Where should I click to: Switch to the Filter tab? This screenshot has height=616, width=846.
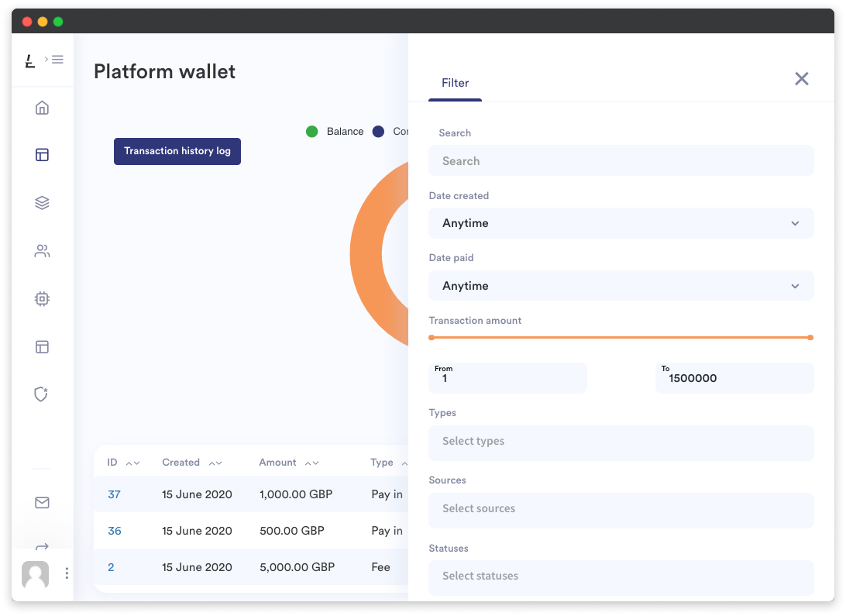[455, 83]
